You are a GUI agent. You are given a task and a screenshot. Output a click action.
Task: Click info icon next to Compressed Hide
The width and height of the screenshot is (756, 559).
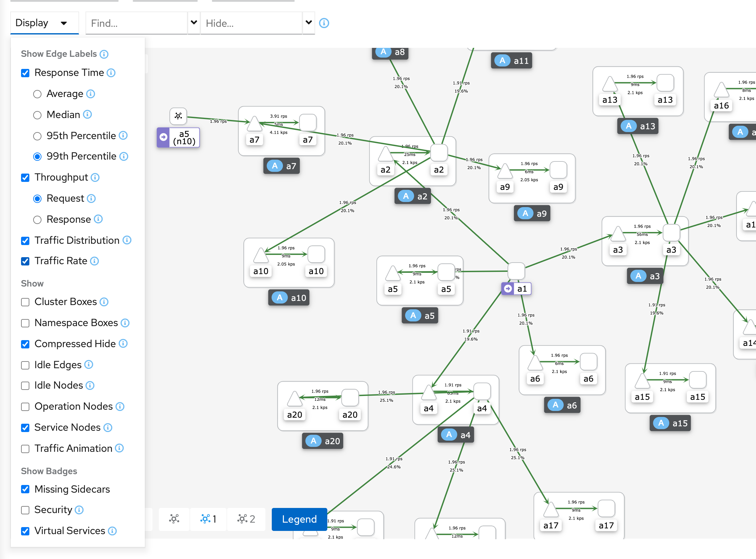(x=123, y=343)
